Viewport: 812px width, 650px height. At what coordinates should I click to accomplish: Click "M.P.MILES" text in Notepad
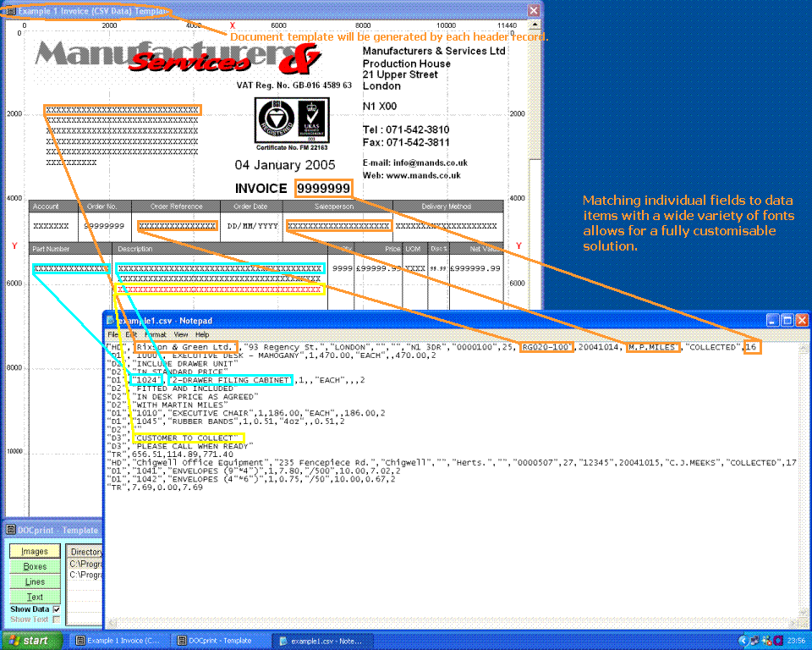pos(652,347)
